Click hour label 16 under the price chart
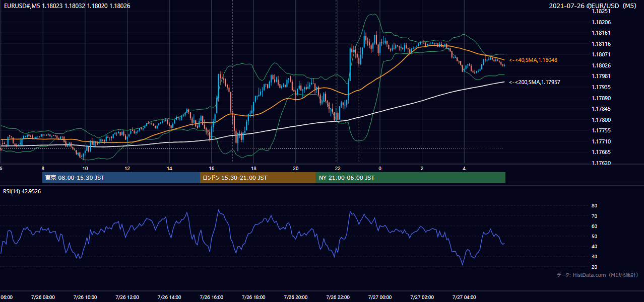The image size is (644, 302). [211, 169]
